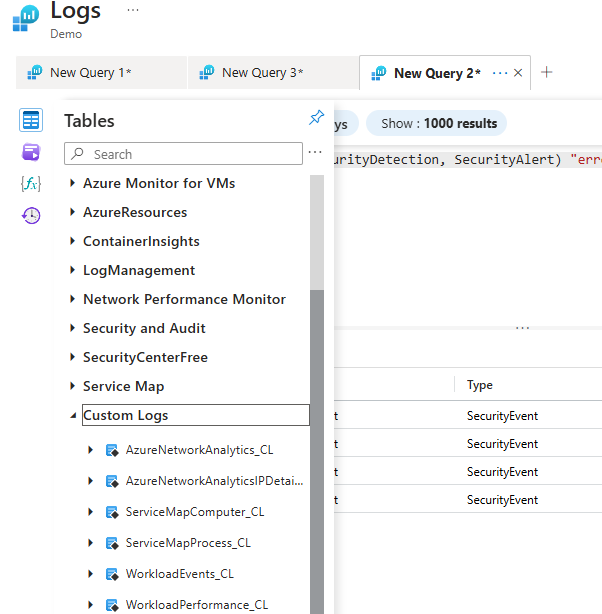Image resolution: width=602 pixels, height=614 pixels.
Task: Expand the Service Map group
Action: [72, 386]
